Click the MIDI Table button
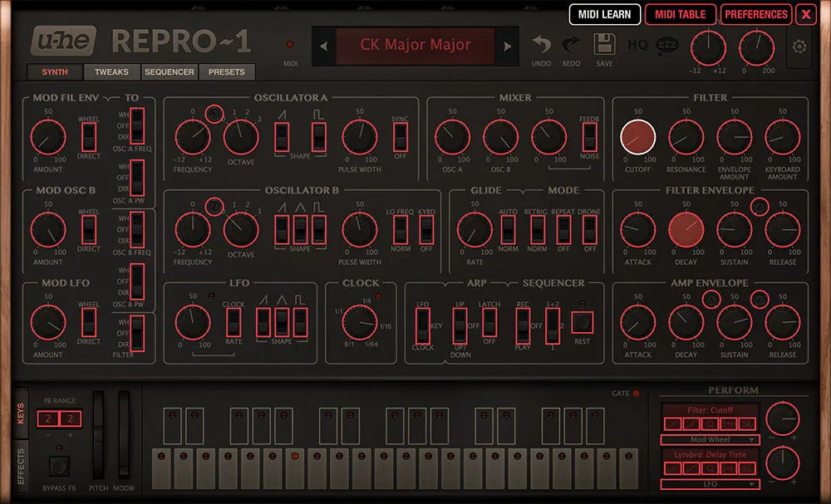 (680, 14)
